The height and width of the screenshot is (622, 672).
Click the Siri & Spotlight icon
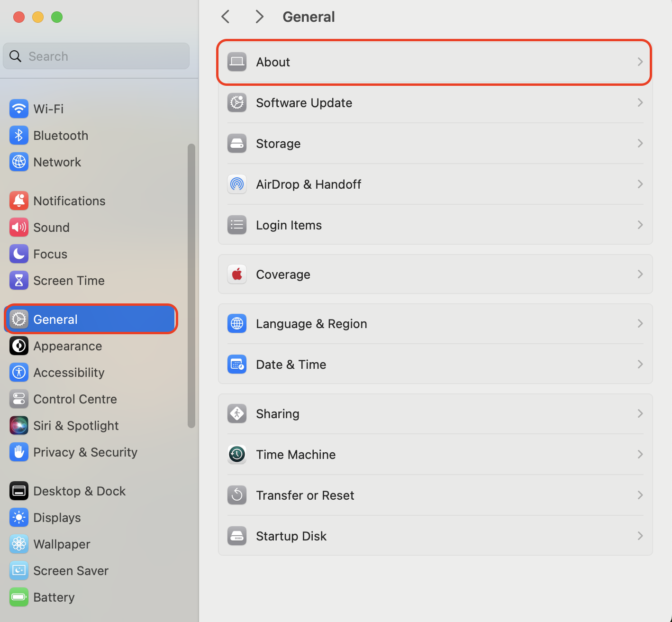click(19, 426)
